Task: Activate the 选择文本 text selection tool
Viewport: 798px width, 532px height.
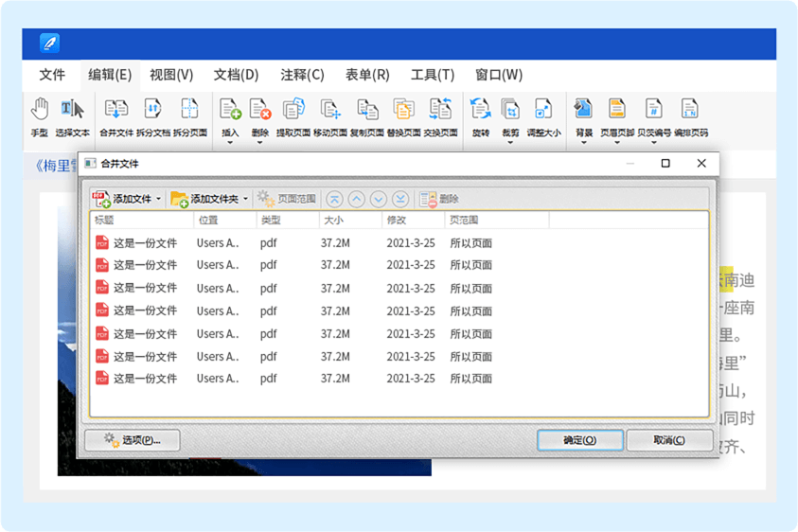Action: (x=72, y=112)
